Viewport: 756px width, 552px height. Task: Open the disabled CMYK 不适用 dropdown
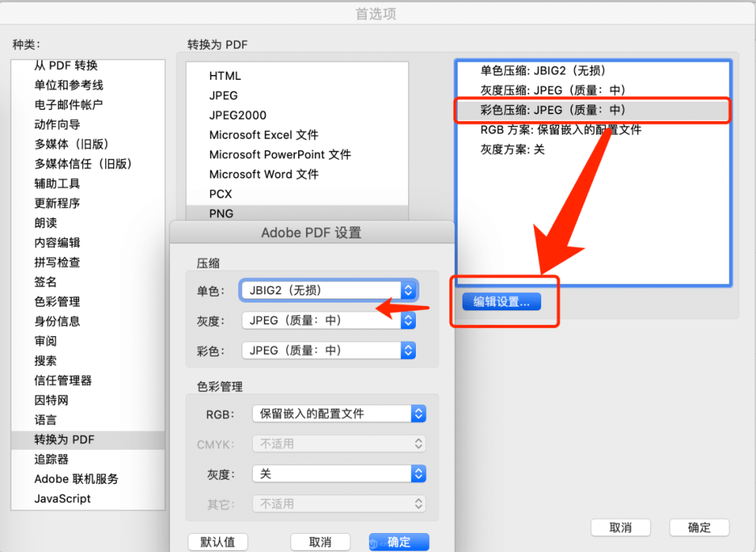[x=339, y=443]
